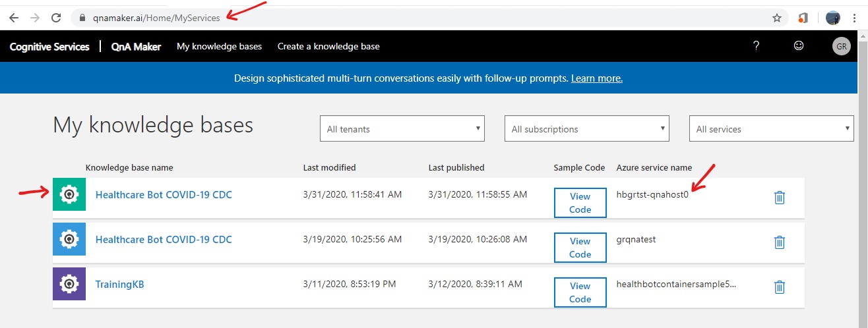Open the GR account avatar
Viewport: 868px width, 328px height.
[841, 46]
